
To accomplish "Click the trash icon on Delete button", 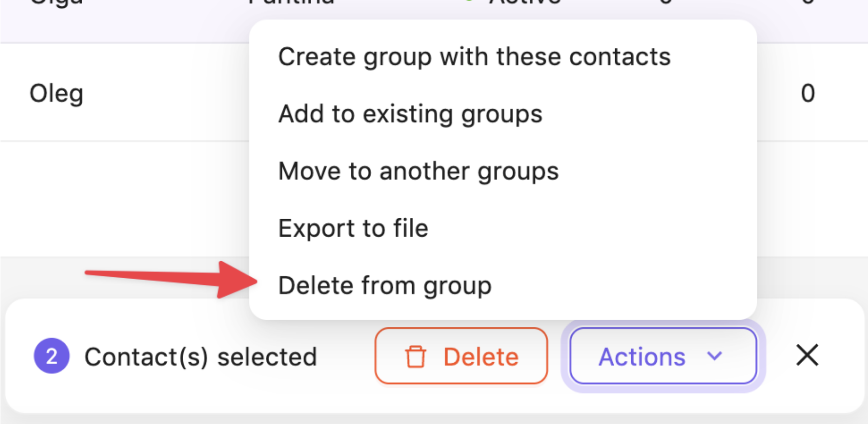I will [x=415, y=357].
